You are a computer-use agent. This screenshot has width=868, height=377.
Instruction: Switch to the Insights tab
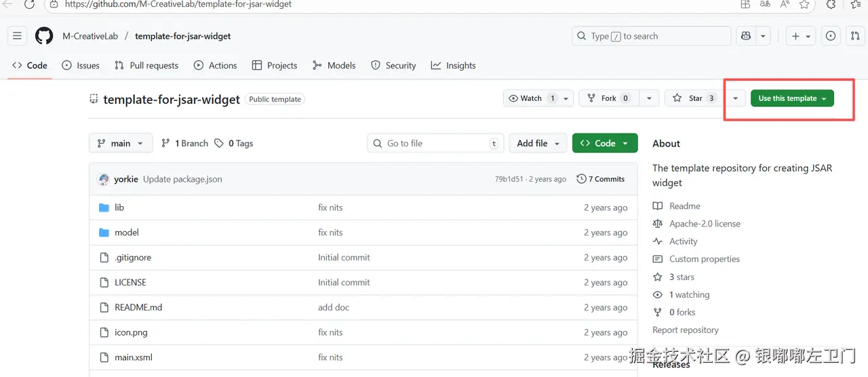click(453, 65)
